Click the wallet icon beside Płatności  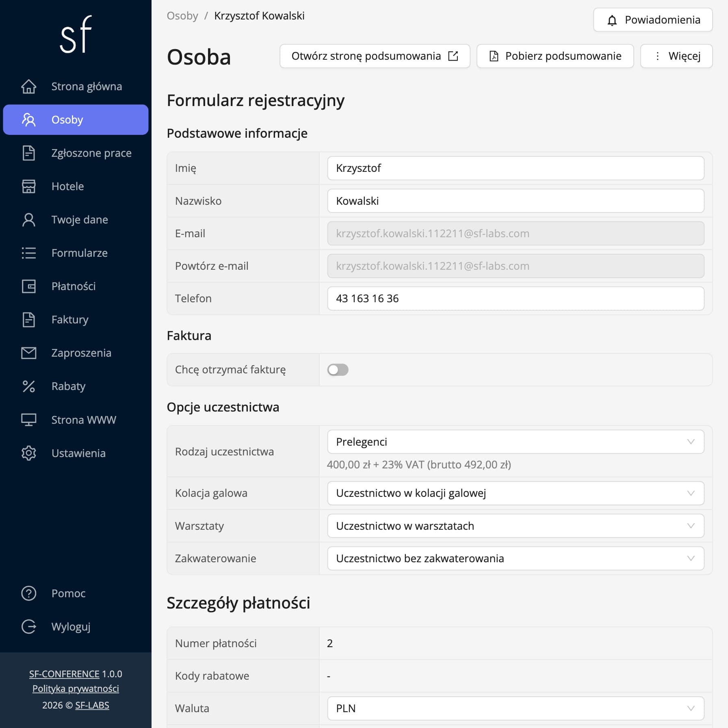pos(29,286)
